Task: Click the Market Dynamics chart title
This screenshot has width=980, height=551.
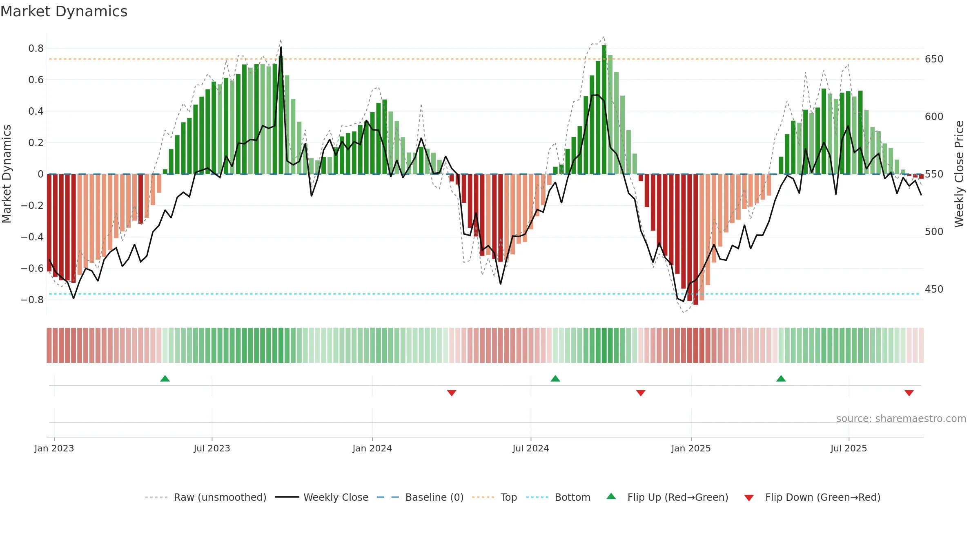Action: click(x=64, y=11)
